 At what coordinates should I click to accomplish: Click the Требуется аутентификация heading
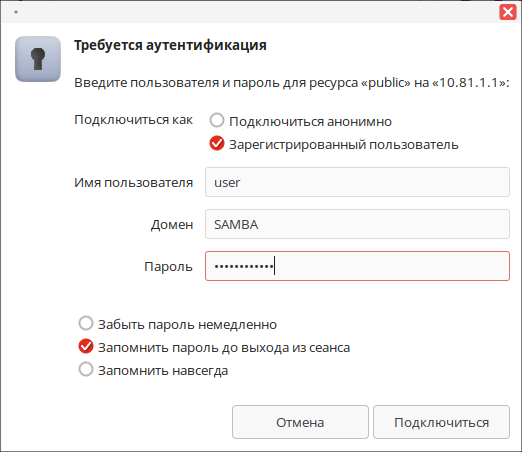(170, 45)
